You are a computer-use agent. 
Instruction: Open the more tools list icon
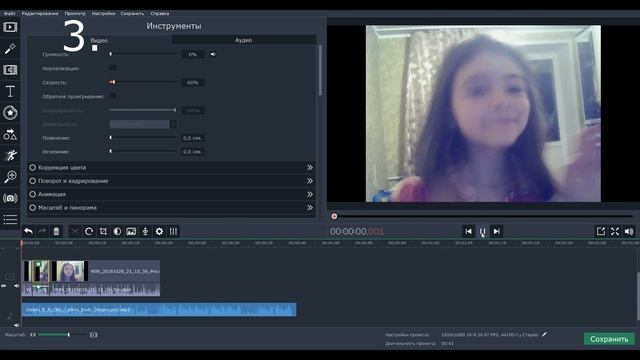pyautogui.click(x=10, y=219)
